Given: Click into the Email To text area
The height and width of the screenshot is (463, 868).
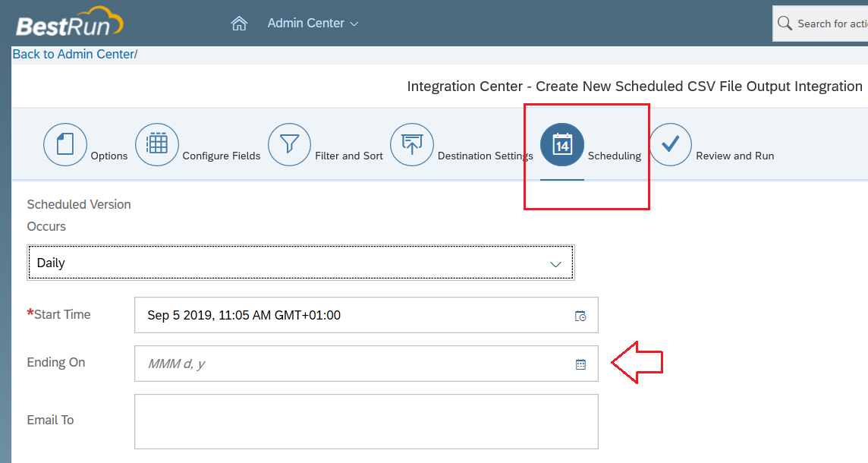Looking at the screenshot, I should coord(366,421).
